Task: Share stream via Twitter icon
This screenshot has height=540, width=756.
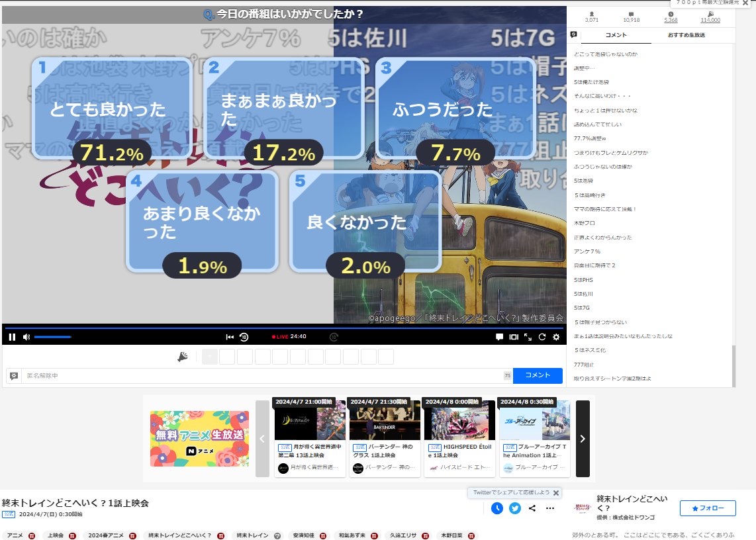Action: (514, 508)
